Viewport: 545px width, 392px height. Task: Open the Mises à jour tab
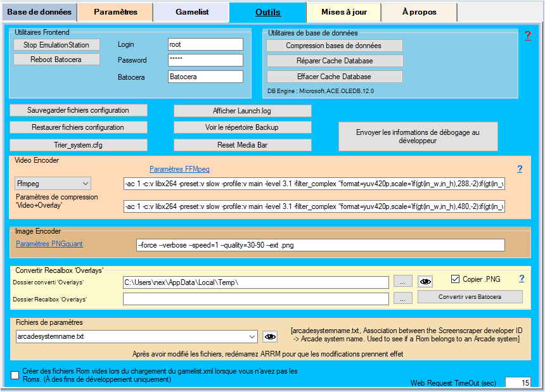[343, 12]
